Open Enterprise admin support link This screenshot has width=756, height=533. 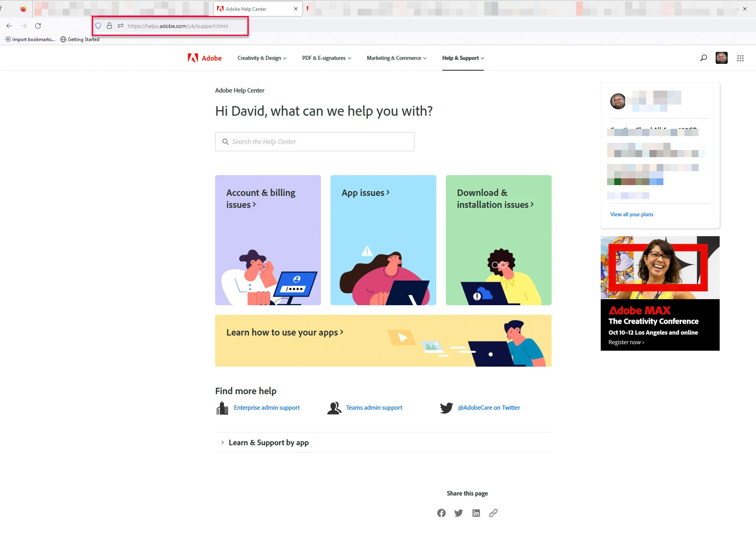click(x=267, y=408)
